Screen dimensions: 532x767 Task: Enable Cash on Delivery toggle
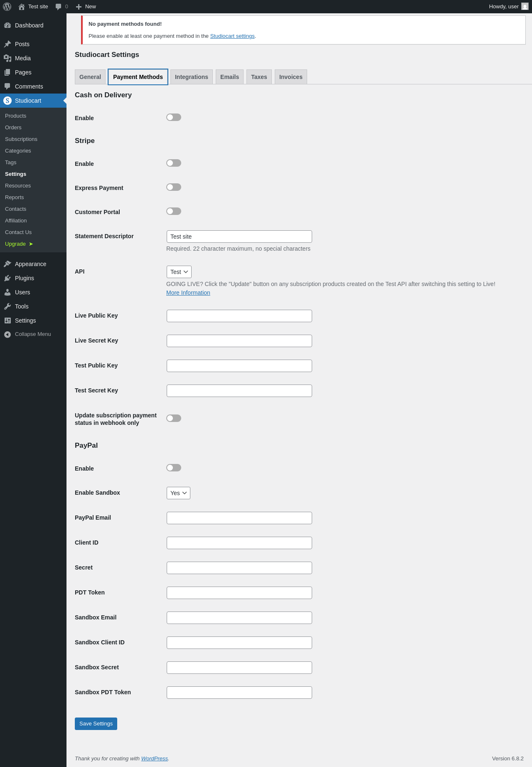[174, 117]
